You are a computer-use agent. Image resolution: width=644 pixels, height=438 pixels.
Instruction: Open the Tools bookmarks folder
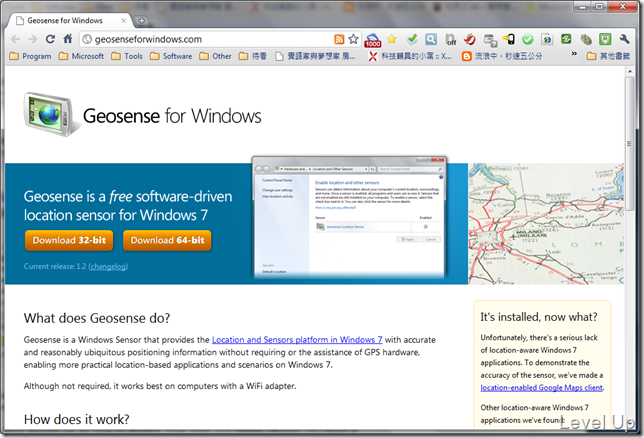(x=127, y=56)
